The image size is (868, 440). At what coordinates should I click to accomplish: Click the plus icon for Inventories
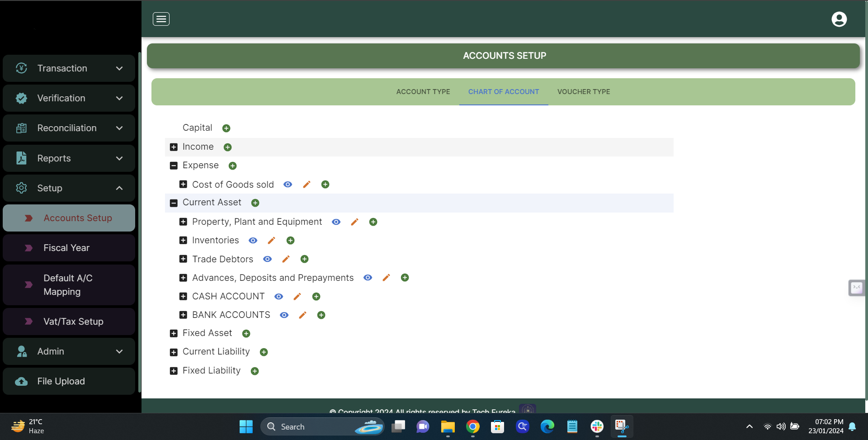tap(291, 241)
